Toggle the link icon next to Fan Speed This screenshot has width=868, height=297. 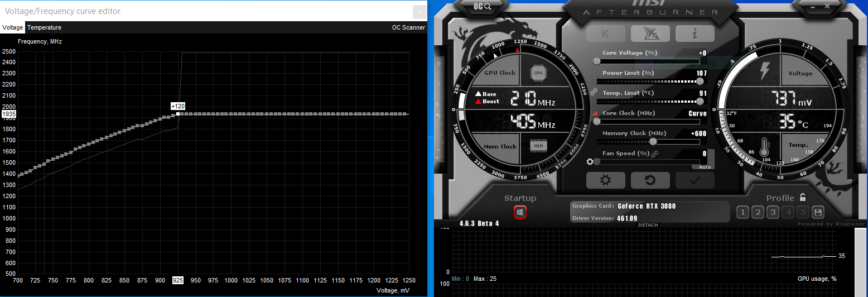point(654,154)
